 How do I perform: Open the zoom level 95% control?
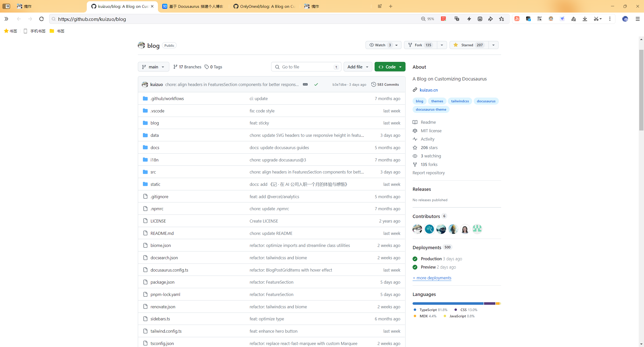coord(428,19)
